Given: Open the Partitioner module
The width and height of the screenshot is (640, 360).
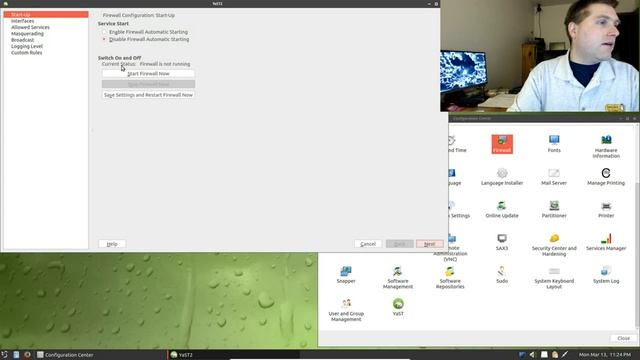Looking at the screenshot, I should click(x=554, y=209).
